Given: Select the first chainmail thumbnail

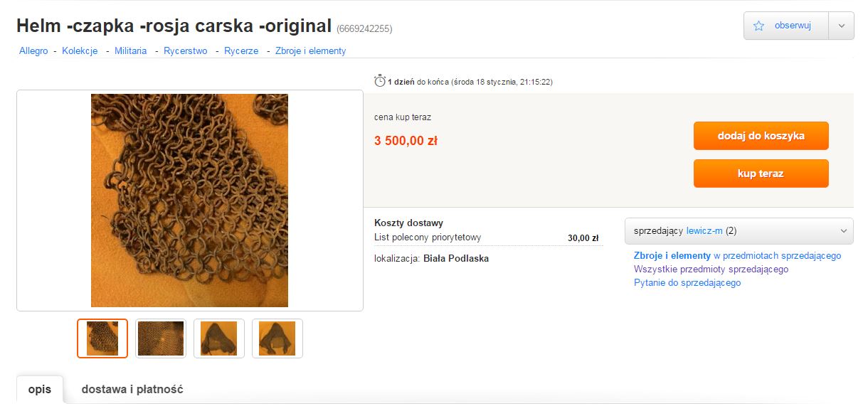Looking at the screenshot, I should pos(102,338).
